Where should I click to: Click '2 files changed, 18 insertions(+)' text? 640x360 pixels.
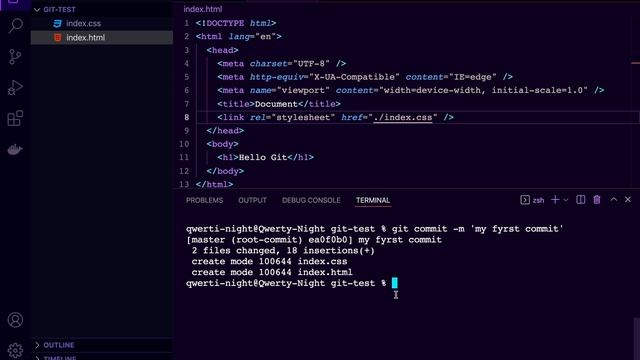pos(283,251)
